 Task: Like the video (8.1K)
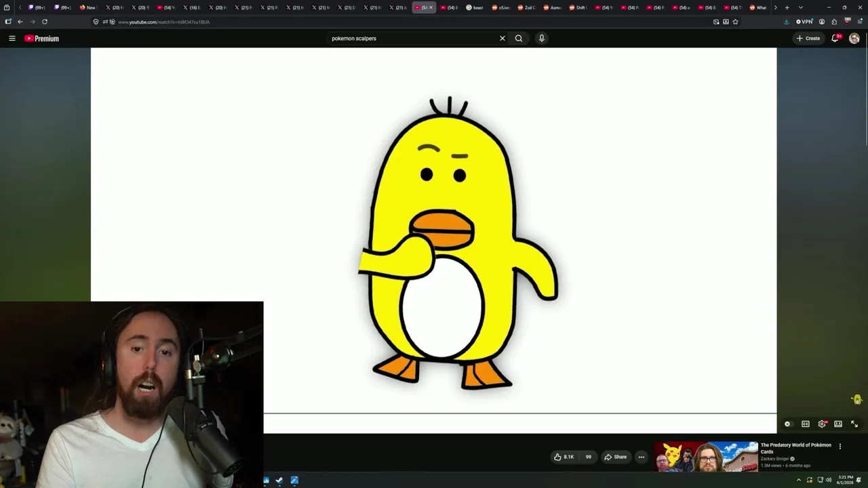[x=564, y=457]
